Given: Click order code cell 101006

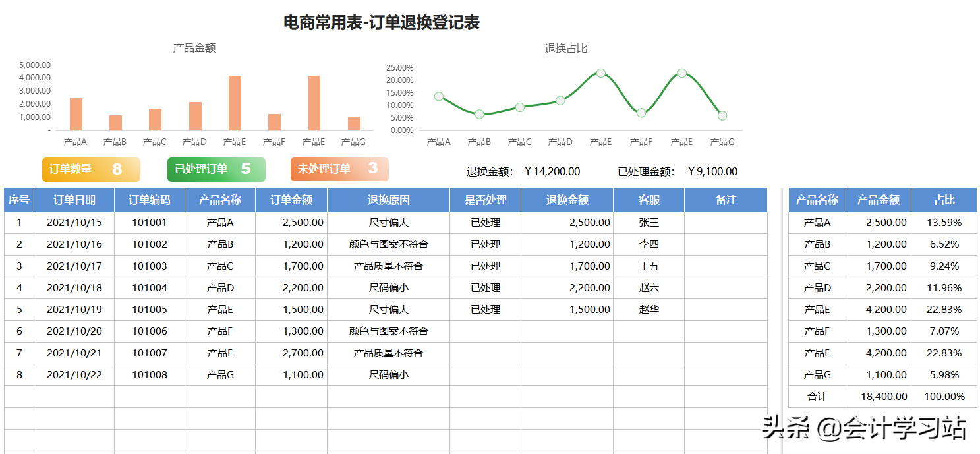Looking at the screenshot, I should (150, 331).
